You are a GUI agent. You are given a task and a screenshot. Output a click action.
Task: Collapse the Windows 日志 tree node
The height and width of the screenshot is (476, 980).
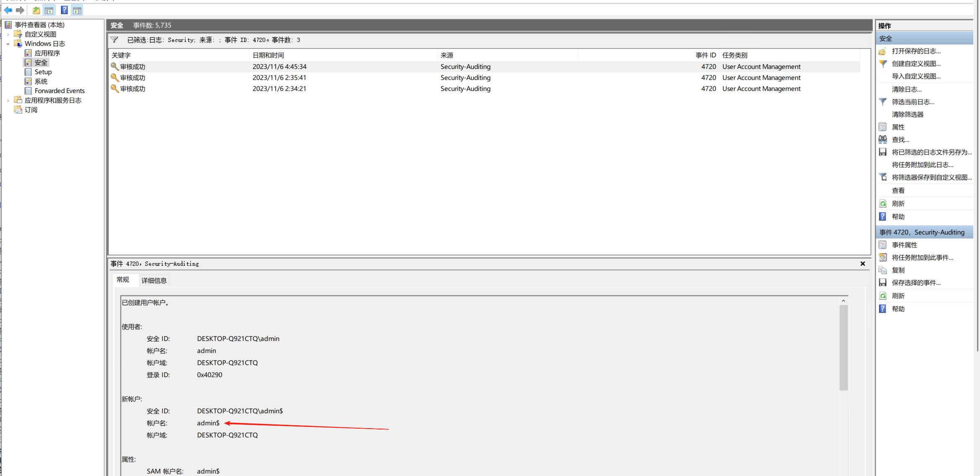[8, 44]
